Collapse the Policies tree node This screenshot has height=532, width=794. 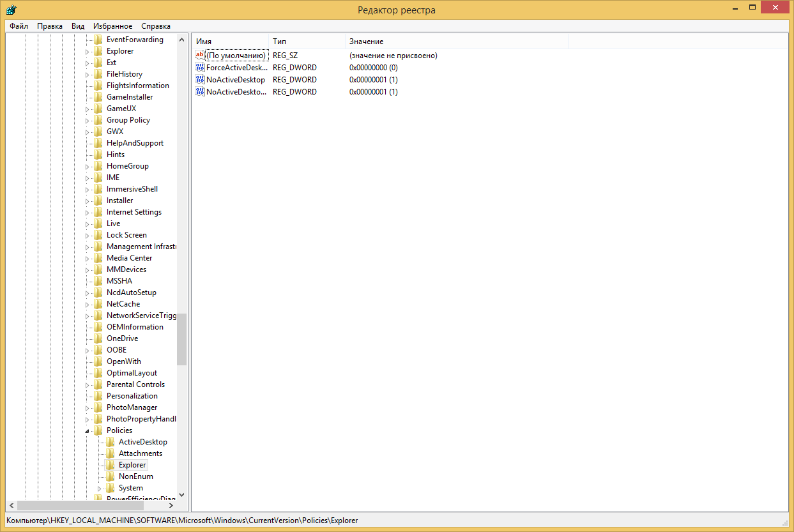[88, 431]
